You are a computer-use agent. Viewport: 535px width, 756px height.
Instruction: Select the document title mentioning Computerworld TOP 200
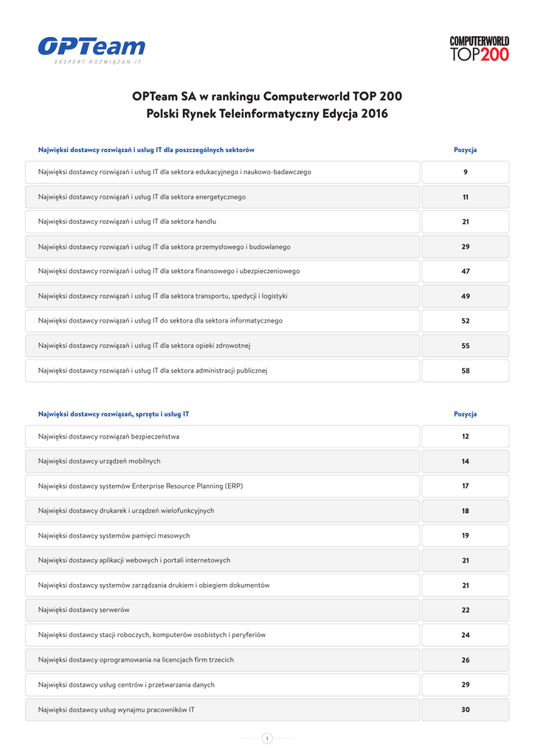tap(267, 96)
